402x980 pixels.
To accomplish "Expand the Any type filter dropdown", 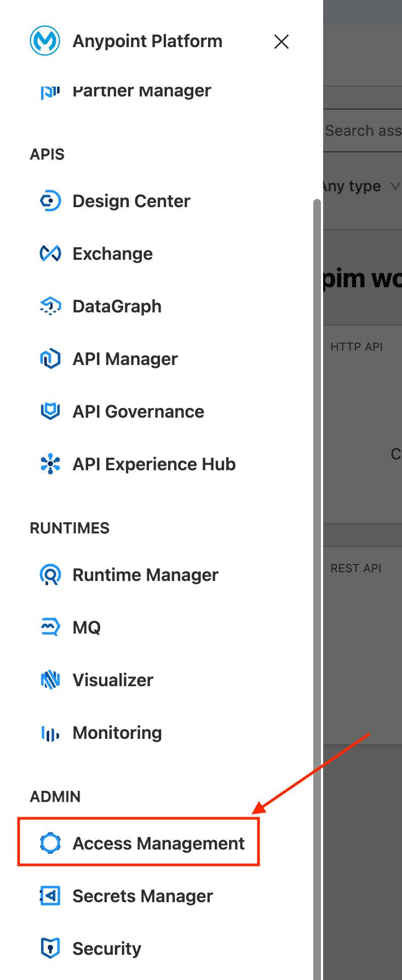I will point(361,186).
